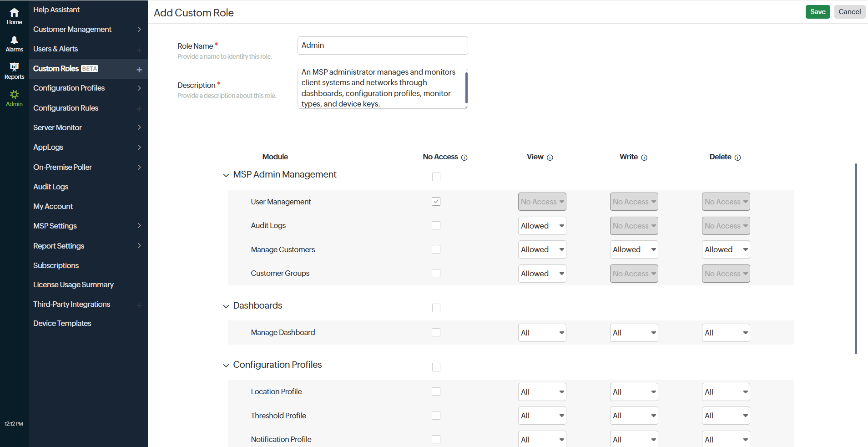This screenshot has height=447, width=868.
Task: Click the info icon next to Delete
Action: (737, 157)
